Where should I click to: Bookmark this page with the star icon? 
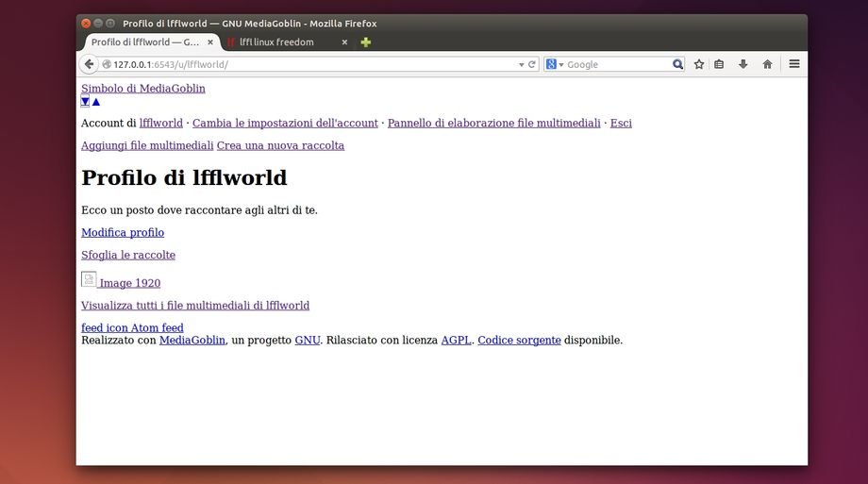[x=699, y=64]
